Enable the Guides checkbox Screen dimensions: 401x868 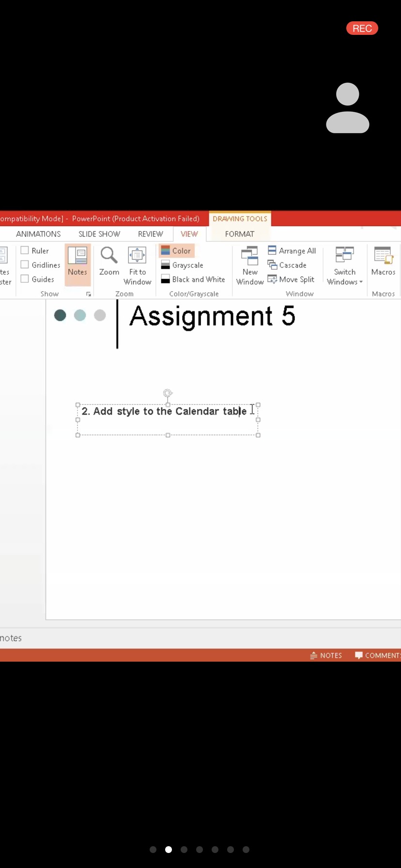click(x=25, y=279)
